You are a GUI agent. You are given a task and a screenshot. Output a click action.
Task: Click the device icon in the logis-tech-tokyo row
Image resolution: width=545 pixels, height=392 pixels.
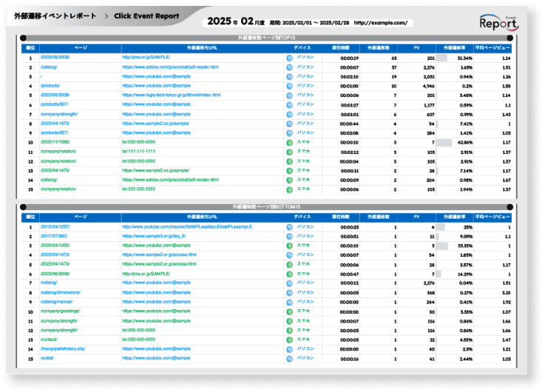[x=290, y=95]
